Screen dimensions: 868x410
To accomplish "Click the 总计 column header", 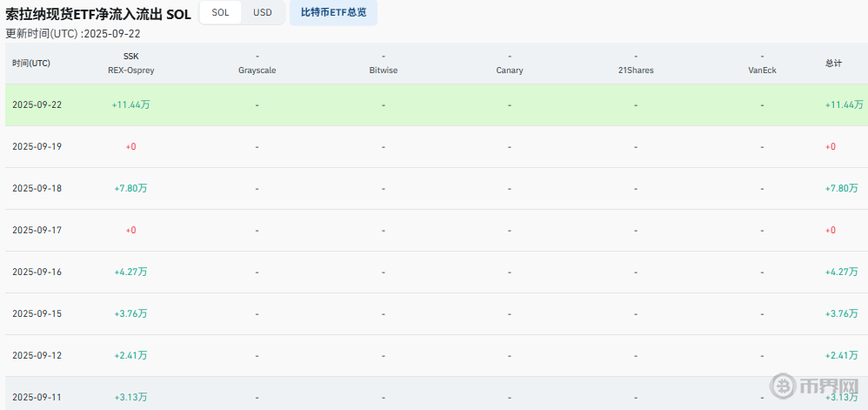I will tap(833, 64).
